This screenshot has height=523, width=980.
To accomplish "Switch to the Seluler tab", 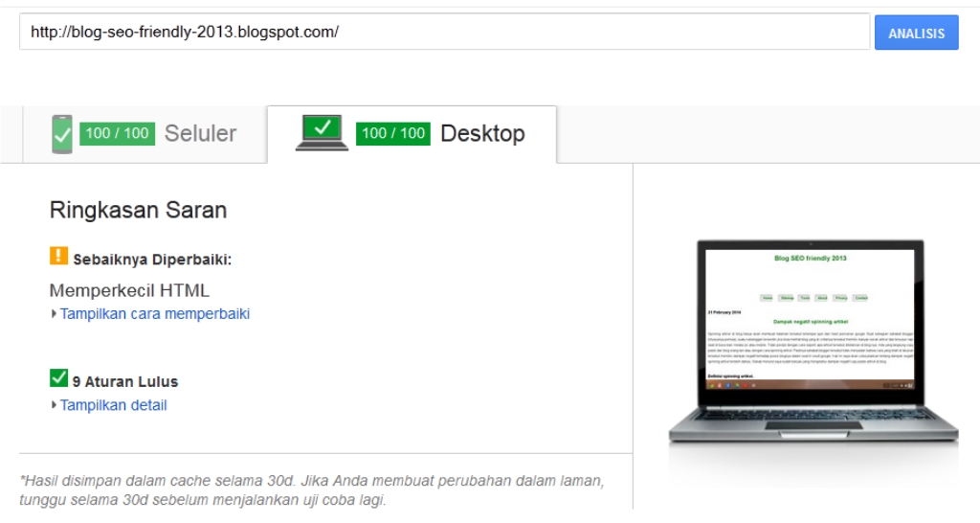I will pos(145,134).
